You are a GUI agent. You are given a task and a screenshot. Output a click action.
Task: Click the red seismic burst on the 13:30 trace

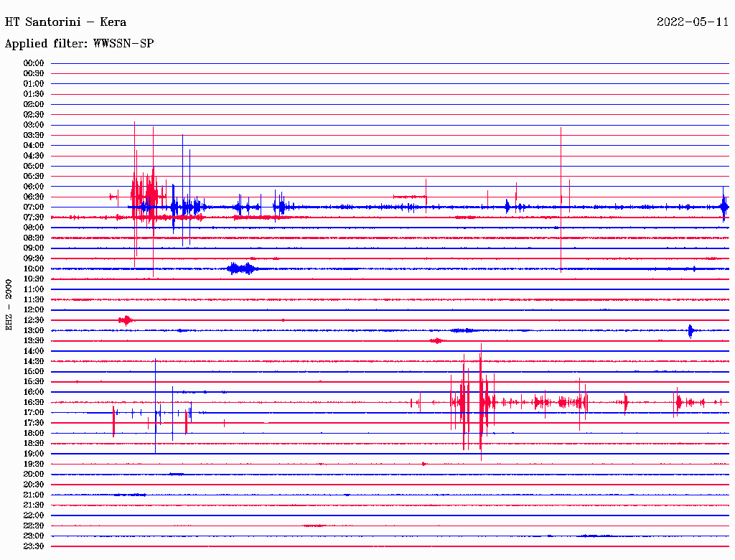(x=436, y=341)
